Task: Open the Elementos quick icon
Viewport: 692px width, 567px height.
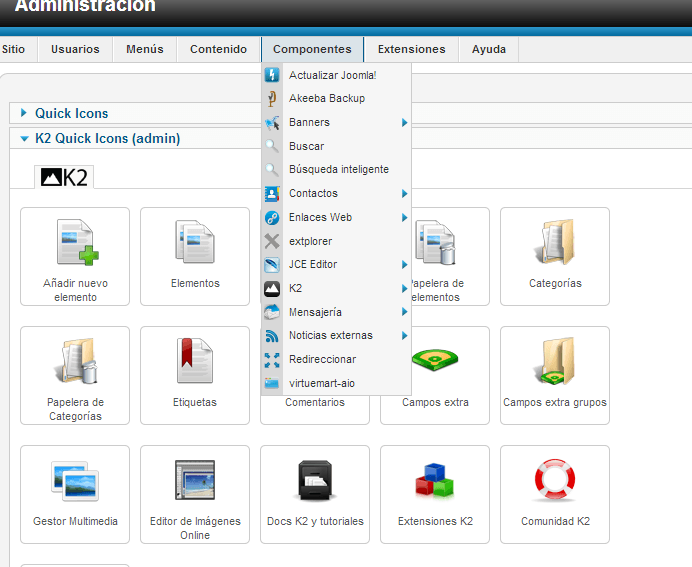Action: pyautogui.click(x=195, y=256)
